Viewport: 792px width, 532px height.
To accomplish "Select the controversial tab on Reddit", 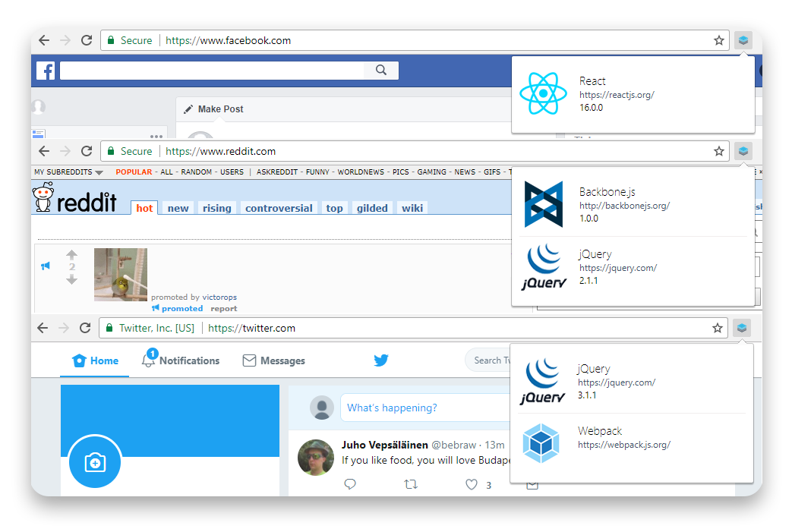I will point(279,208).
